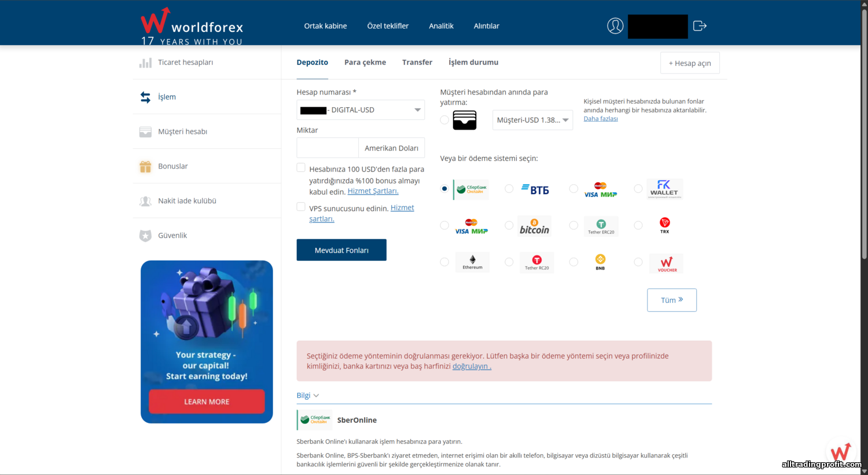868x475 pixels.
Task: Open the Hesap numarası account dropdown
Action: click(361, 110)
